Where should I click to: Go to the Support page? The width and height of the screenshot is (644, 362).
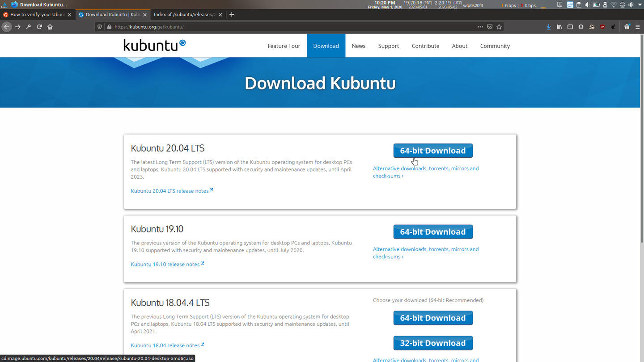(388, 46)
